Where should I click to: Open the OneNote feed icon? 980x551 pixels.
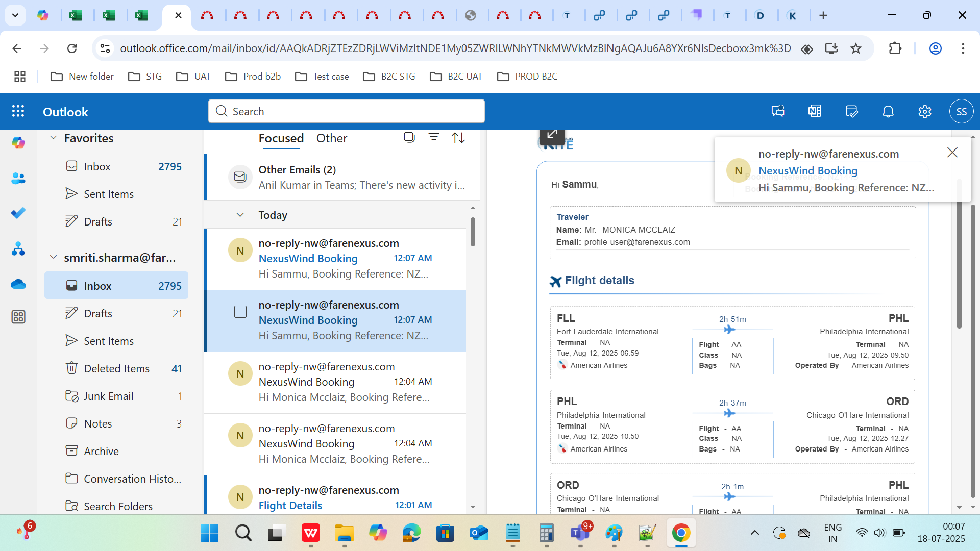[x=815, y=111]
